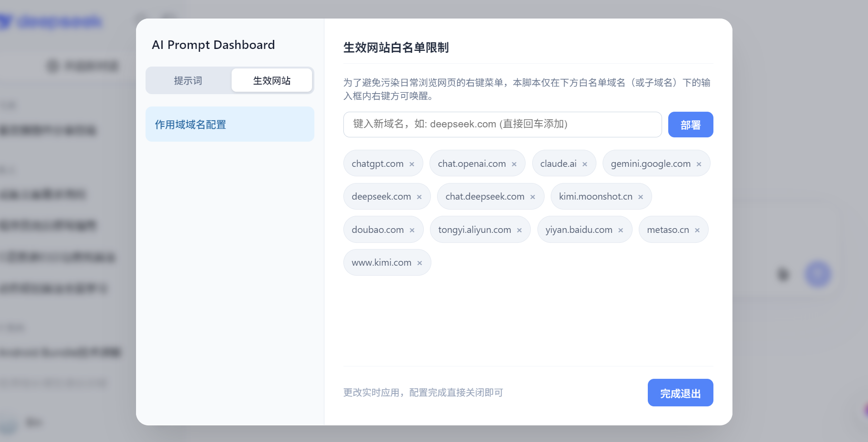Remove chat.openai.com domain chip

[514, 164]
